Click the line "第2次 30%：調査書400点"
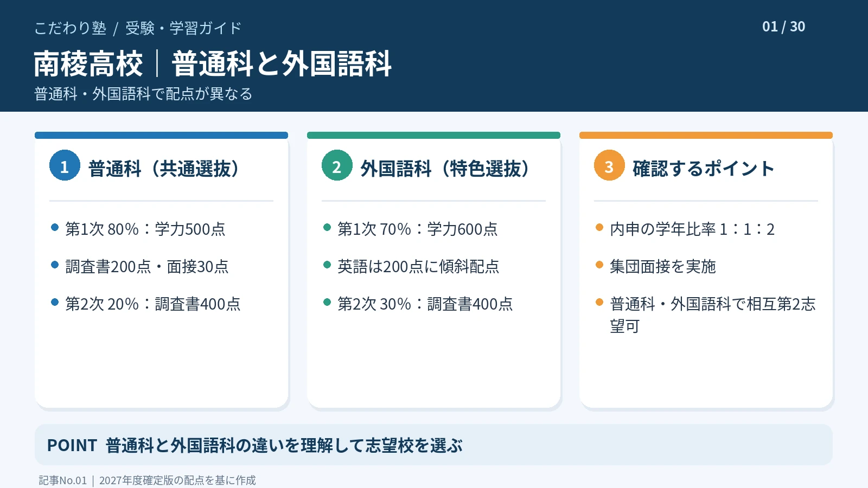Image resolution: width=868 pixels, height=488 pixels. (425, 304)
